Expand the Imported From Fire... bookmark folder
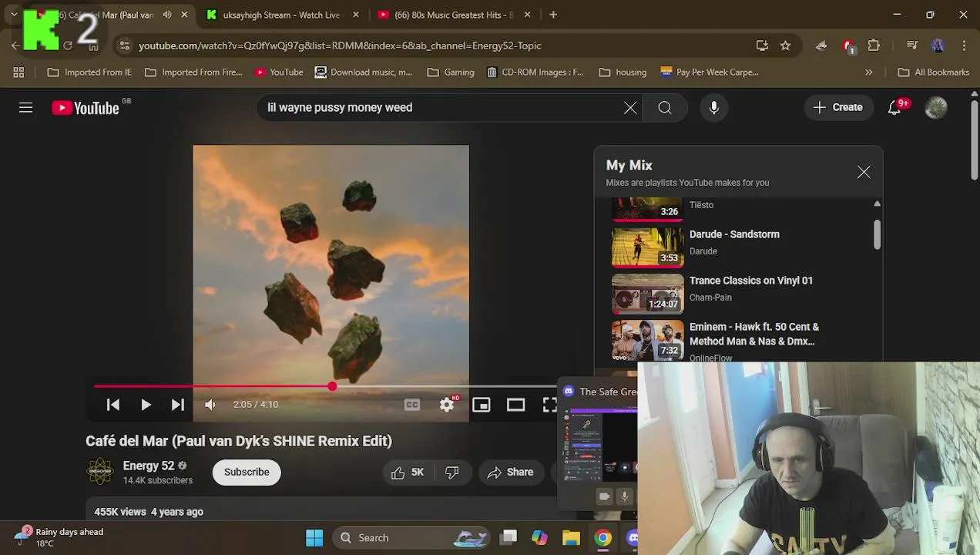 coord(193,72)
